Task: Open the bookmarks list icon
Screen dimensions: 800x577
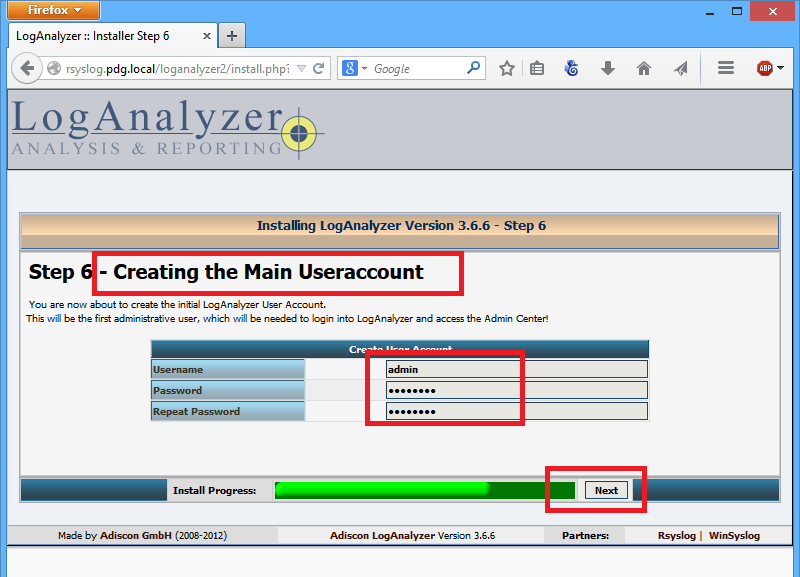Action: [537, 69]
